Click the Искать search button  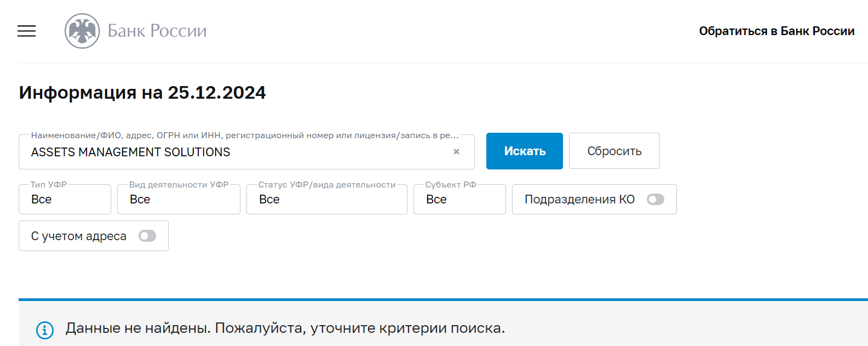click(x=525, y=151)
